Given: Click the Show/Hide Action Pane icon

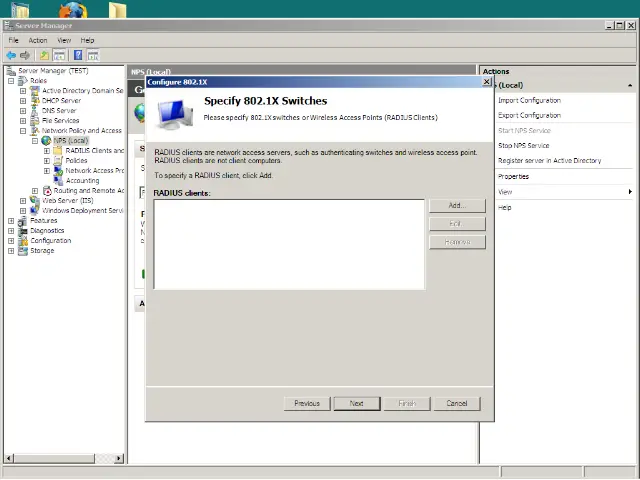Looking at the screenshot, I should click(93, 55).
